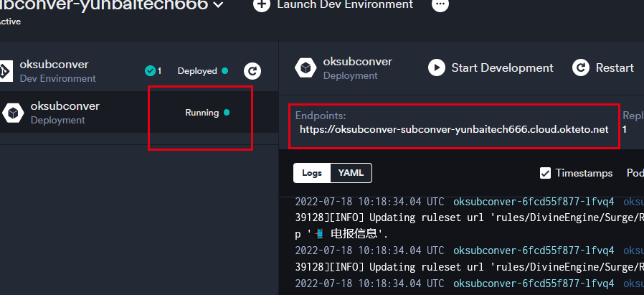Click Start Development text
Screen dimensions: 644x295
(x=502, y=67)
